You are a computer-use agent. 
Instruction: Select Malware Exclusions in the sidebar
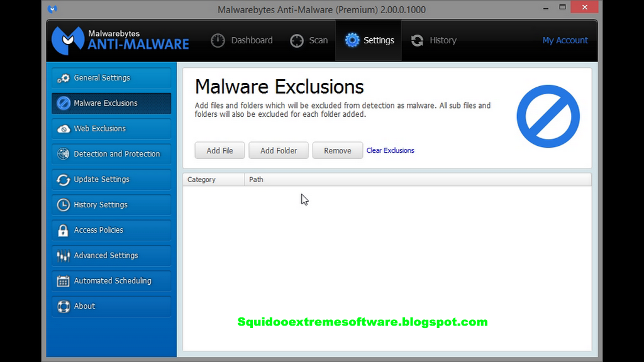pos(111,103)
